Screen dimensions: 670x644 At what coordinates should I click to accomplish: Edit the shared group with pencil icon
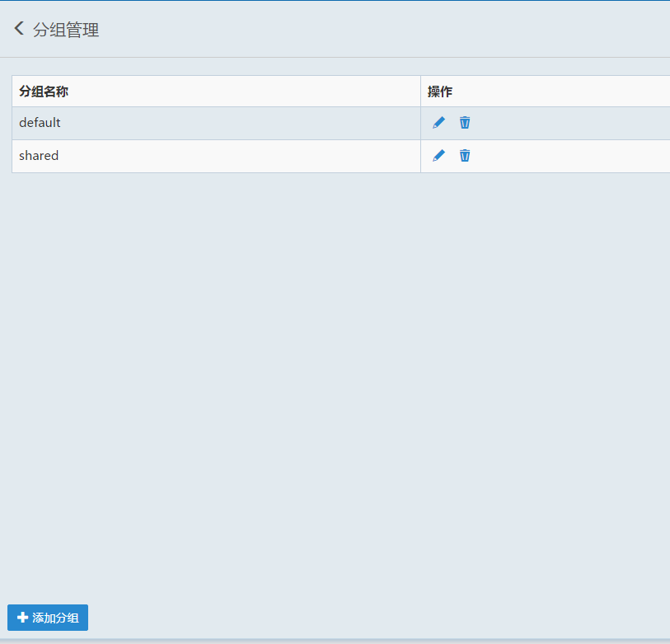[438, 156]
